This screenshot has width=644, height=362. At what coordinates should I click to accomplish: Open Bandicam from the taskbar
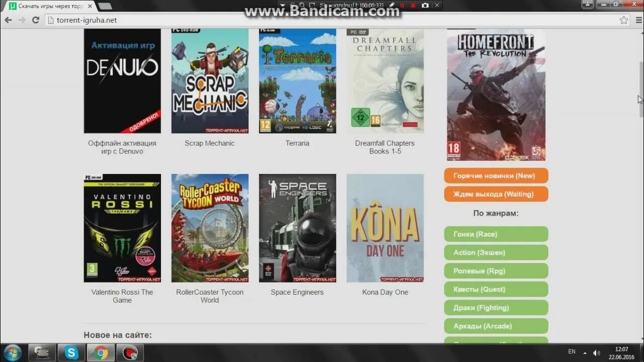tap(130, 353)
